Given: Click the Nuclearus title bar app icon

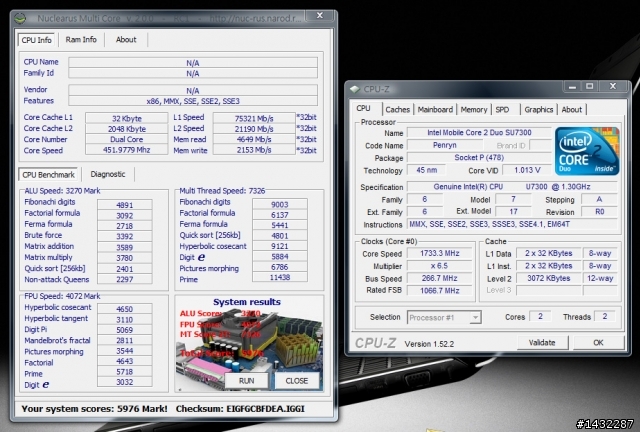Looking at the screenshot, I should pyautogui.click(x=20, y=18).
